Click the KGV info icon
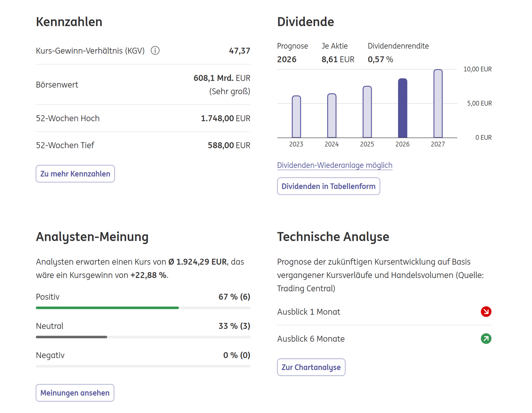Image resolution: width=532 pixels, height=413 pixels. point(155,51)
